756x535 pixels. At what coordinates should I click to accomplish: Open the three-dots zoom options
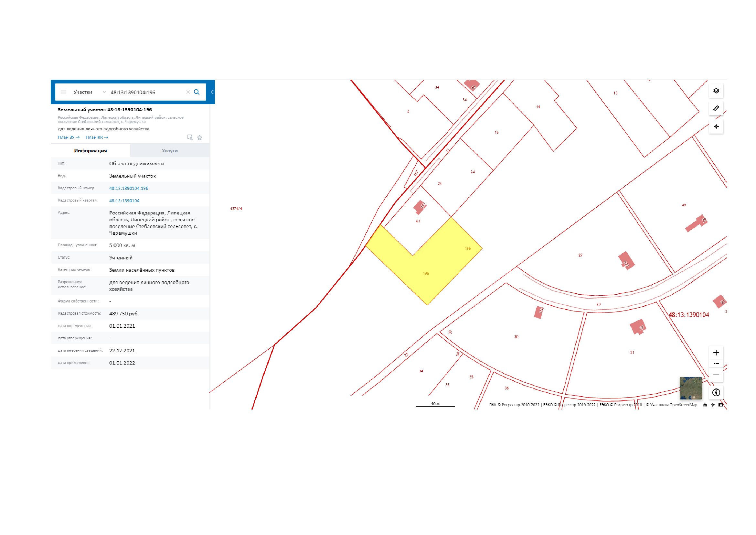(716, 364)
